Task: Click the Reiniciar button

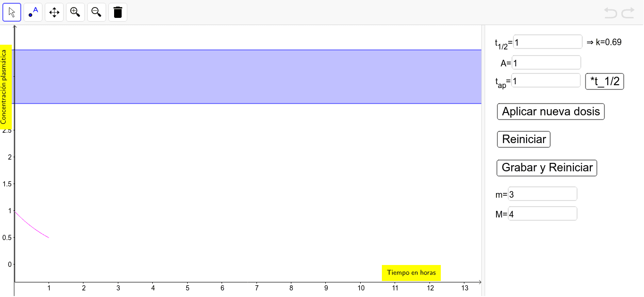Action: pyautogui.click(x=524, y=139)
